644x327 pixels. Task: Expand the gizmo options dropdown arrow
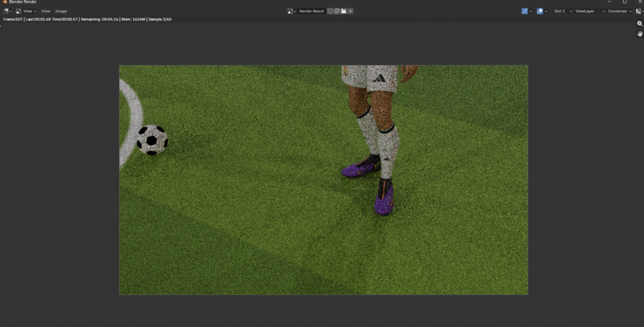pos(531,11)
